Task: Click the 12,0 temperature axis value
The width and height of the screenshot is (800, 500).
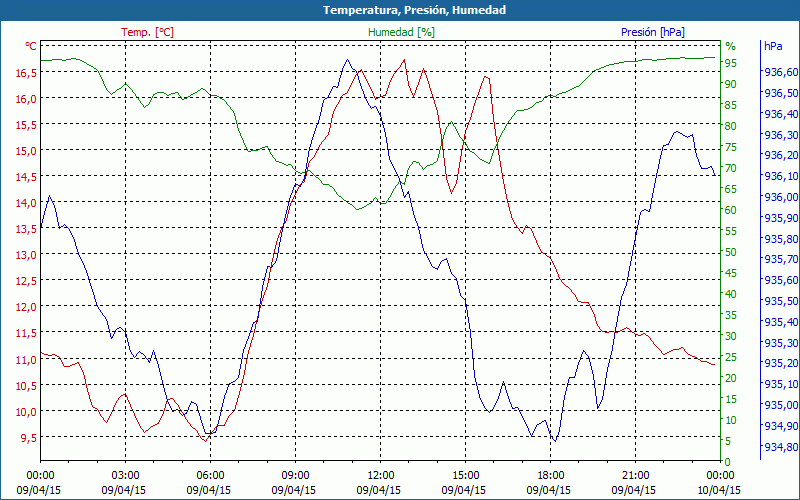Action: click(x=26, y=307)
